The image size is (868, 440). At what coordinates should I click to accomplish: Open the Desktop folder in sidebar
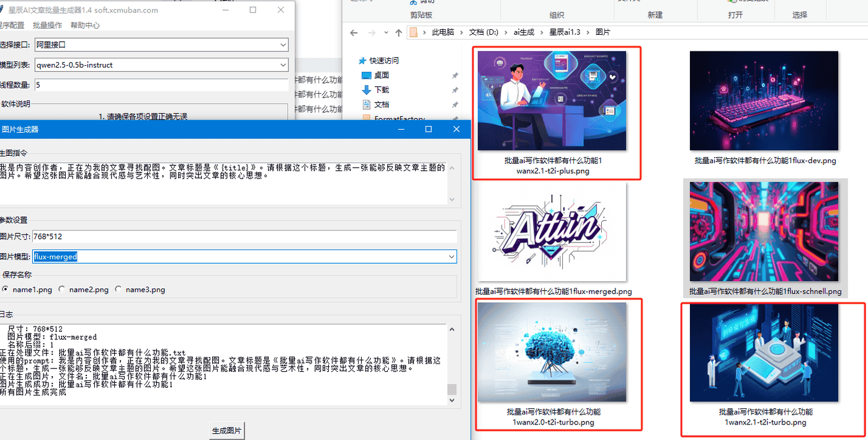[367, 75]
